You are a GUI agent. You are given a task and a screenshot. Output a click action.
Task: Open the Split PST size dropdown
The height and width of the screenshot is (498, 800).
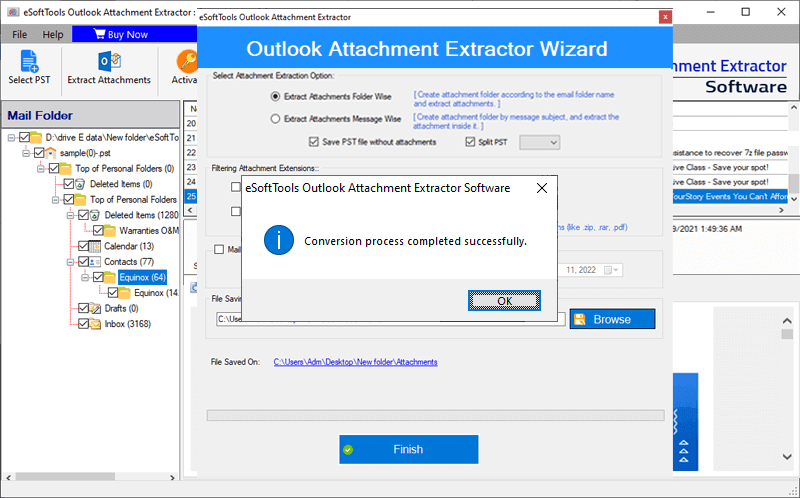tap(540, 142)
